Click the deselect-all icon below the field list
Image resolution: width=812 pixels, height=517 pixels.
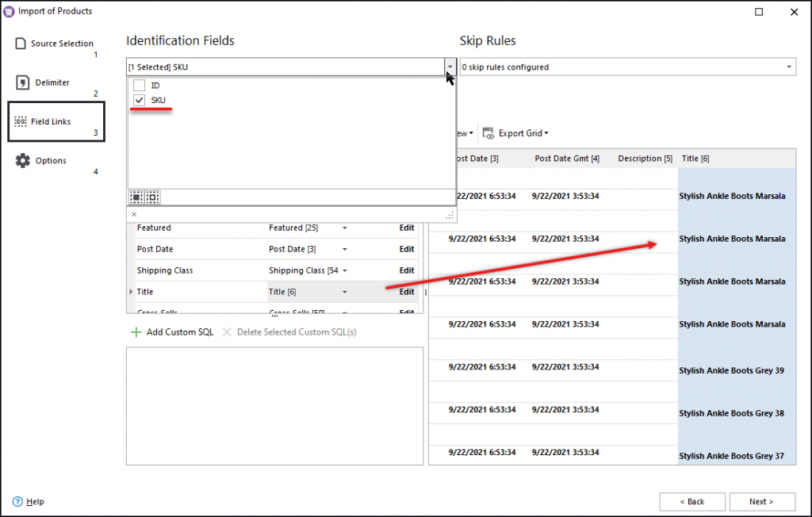152,197
